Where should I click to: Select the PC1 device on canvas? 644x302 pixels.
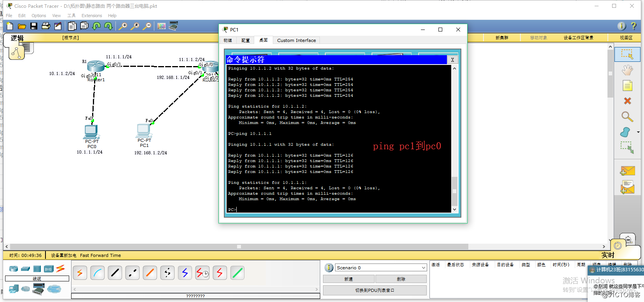point(144,131)
